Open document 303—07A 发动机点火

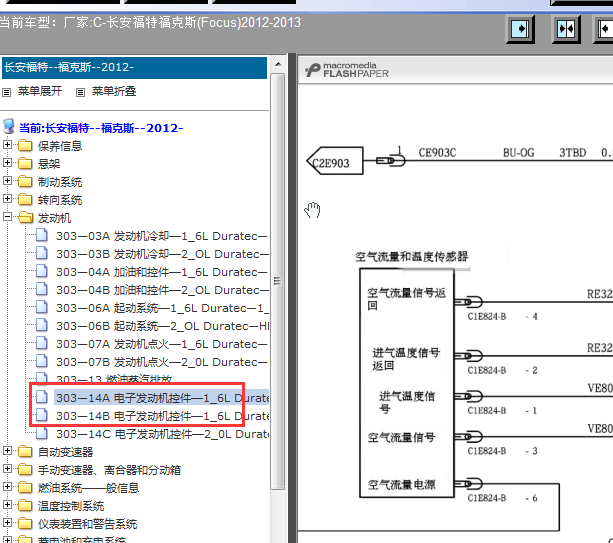(162, 344)
